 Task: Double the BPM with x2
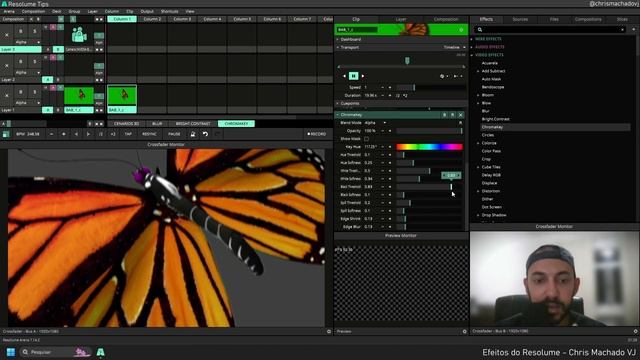113,134
